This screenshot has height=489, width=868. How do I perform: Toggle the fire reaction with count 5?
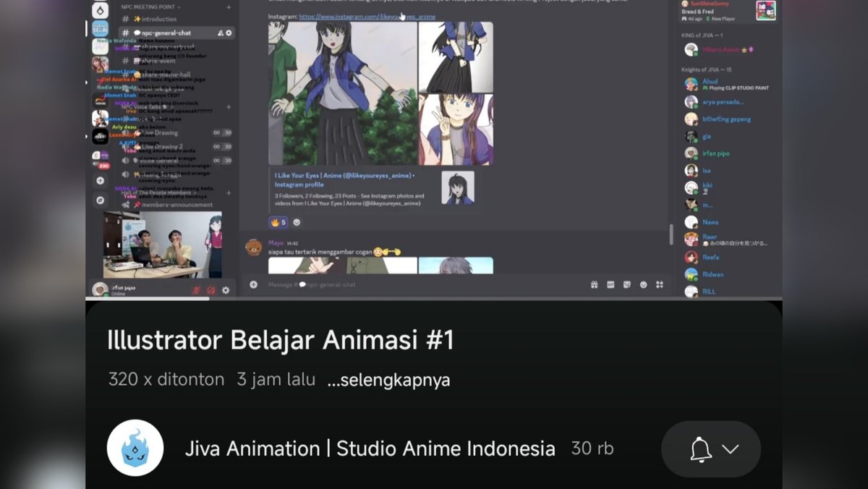coord(278,222)
